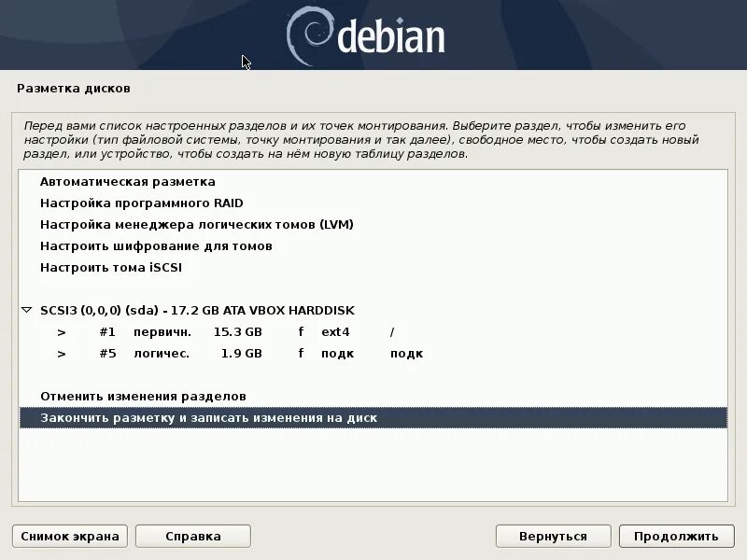Click the > marker of partition #1
This screenshot has width=747, height=560.
(62, 332)
